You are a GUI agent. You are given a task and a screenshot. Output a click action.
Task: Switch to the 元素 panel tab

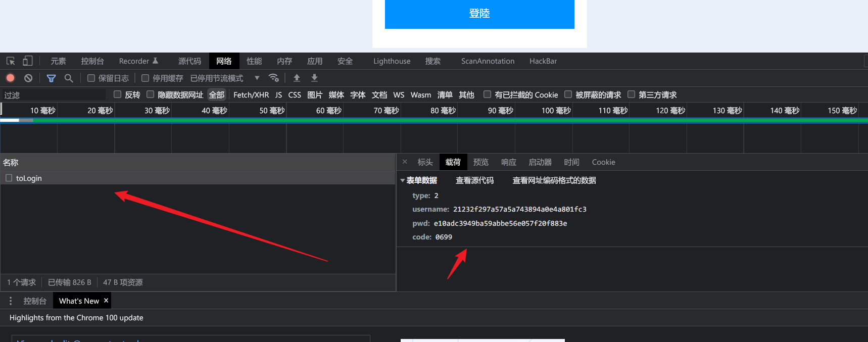coord(58,61)
